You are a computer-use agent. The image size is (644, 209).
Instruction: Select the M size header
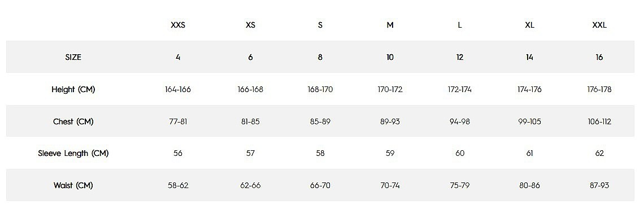[x=390, y=25]
